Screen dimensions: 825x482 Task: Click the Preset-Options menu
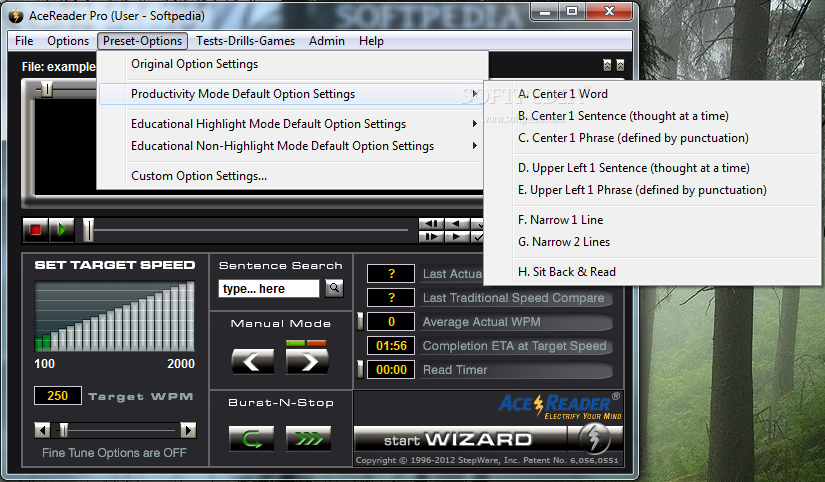click(142, 41)
